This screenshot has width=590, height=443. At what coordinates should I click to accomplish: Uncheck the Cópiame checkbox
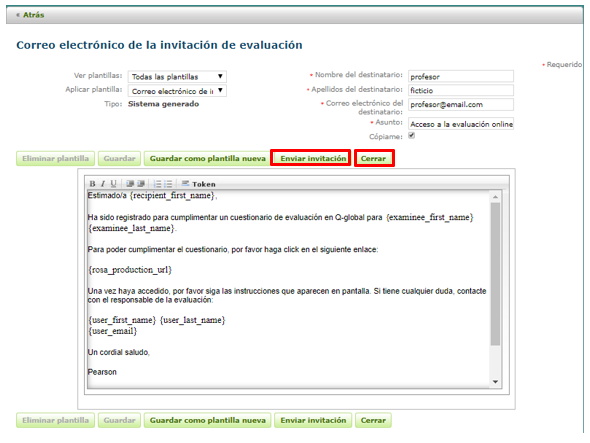(x=412, y=135)
